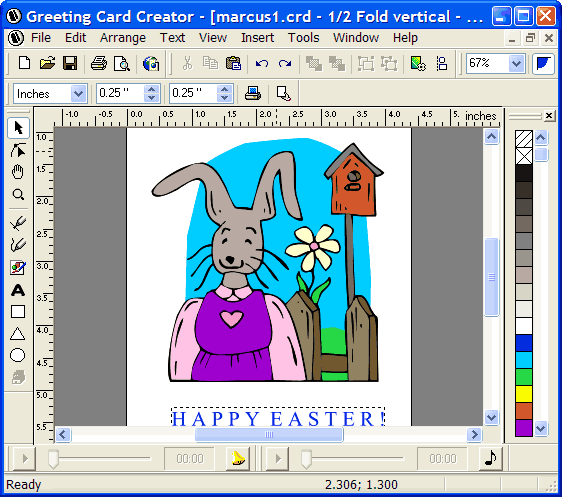Toggle the blue card view button beside zoom

[x=543, y=64]
